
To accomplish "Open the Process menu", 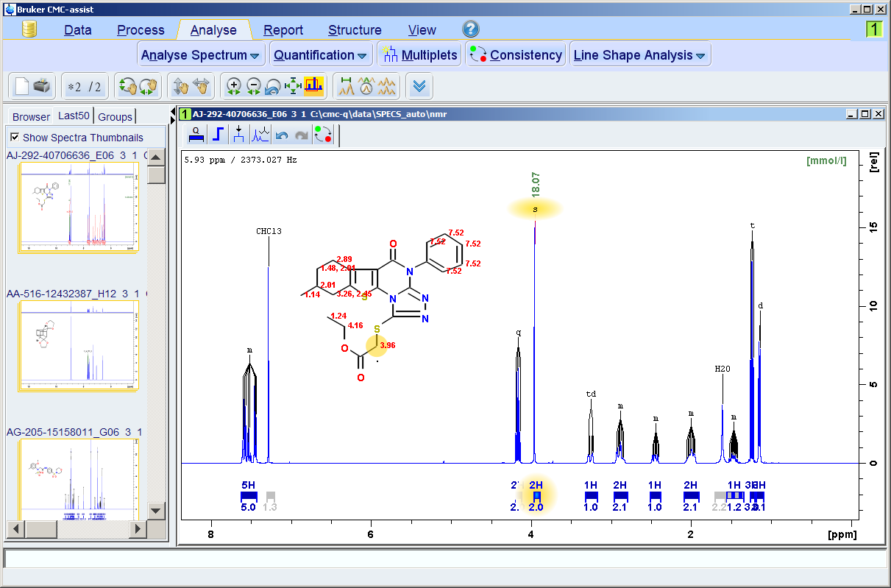I will click(x=141, y=29).
